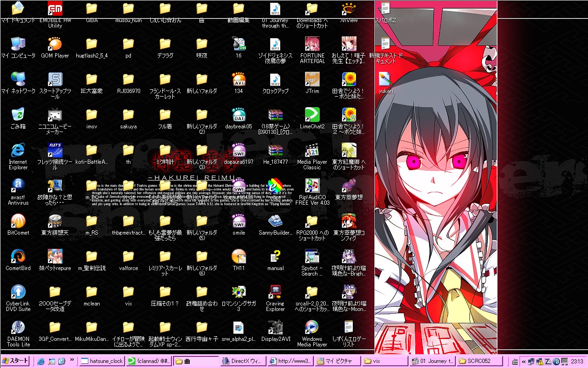Select the SannyBuilder icon
Image resolution: width=588 pixels, height=368 pixels.
coord(276,221)
